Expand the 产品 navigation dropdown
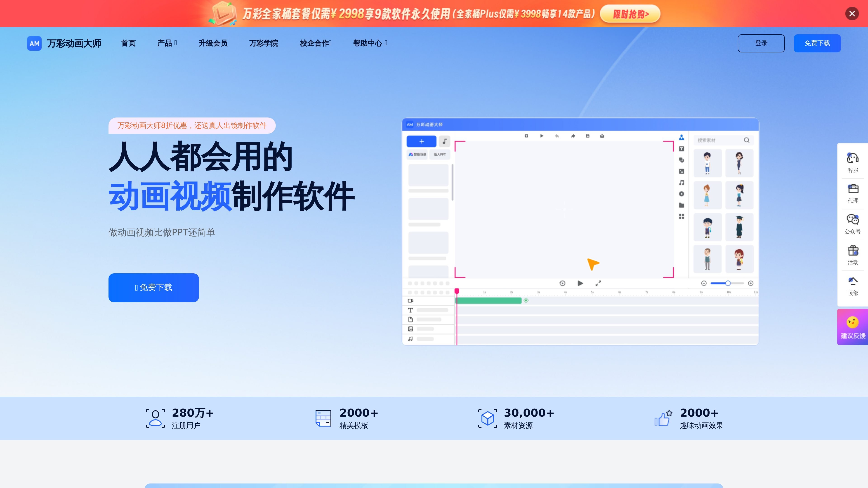 167,43
